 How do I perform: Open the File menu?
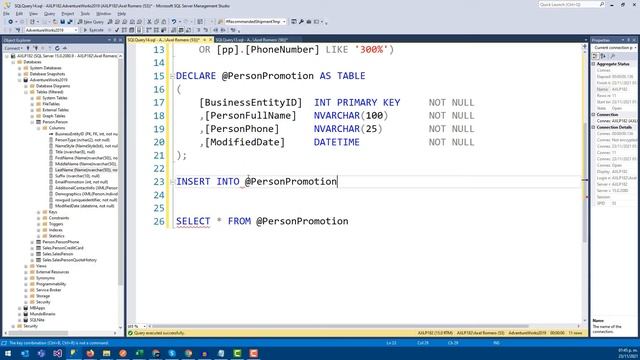[x=7, y=13]
